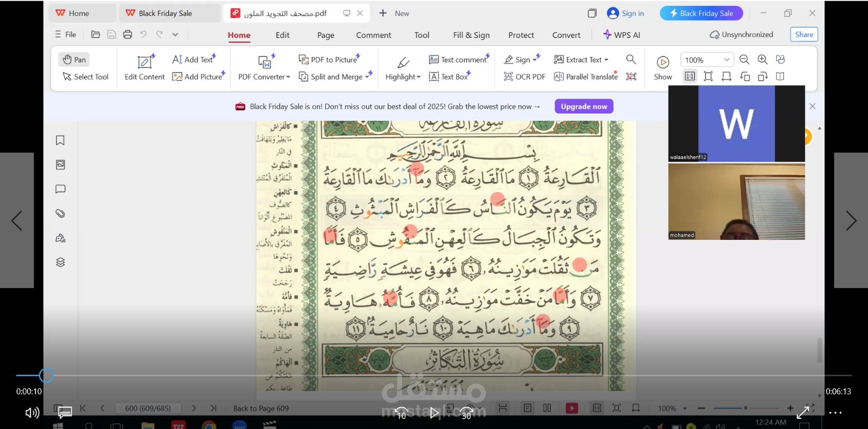Rotate page clockwise

pyautogui.click(x=763, y=76)
